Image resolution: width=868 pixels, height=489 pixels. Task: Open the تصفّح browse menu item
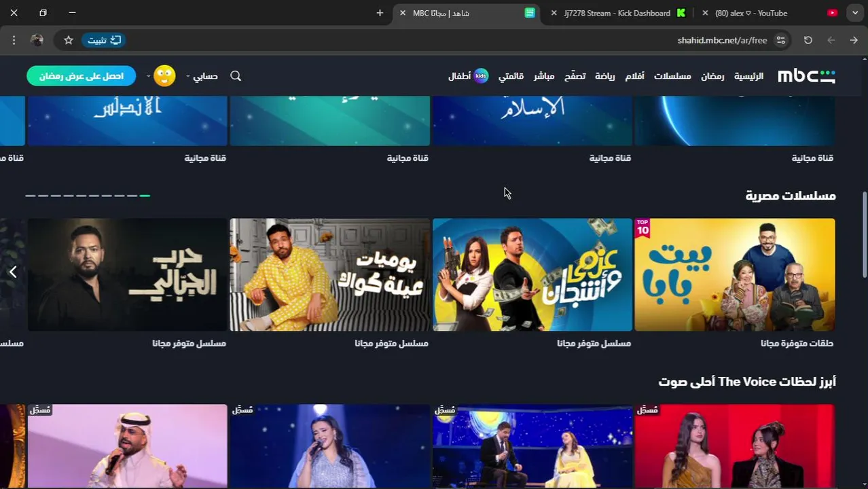pos(575,76)
